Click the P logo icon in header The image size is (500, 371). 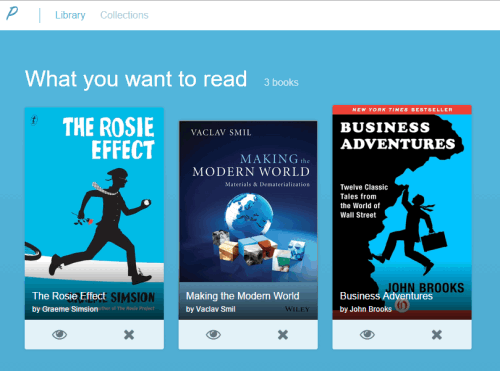[12, 14]
